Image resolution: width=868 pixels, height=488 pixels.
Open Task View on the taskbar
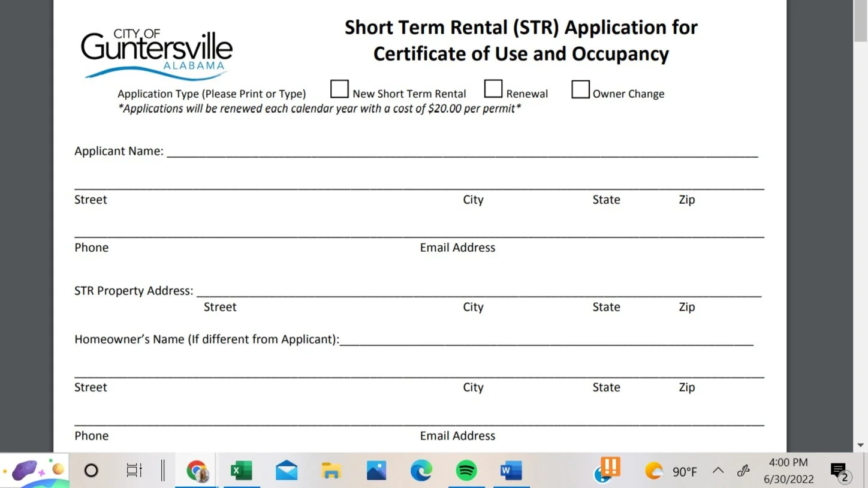point(134,471)
